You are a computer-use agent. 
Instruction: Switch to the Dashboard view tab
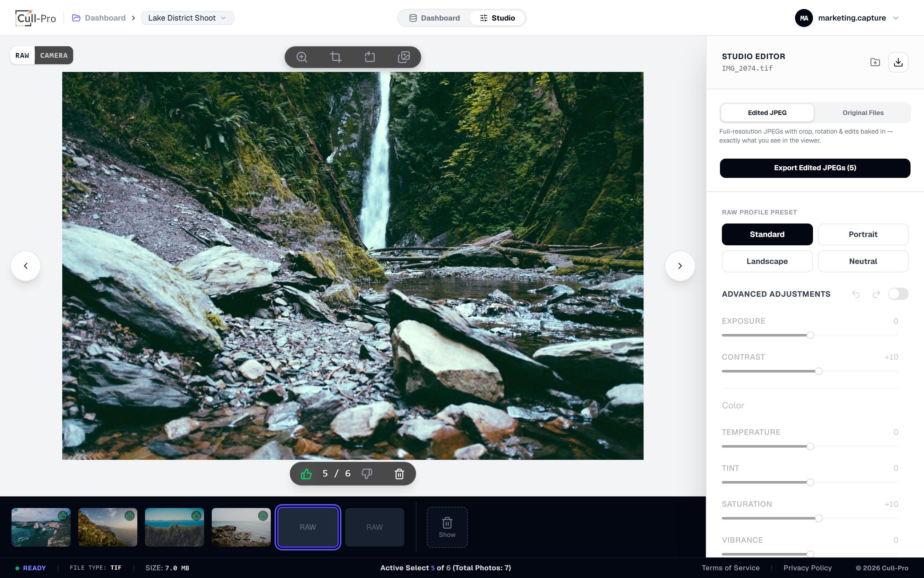tap(434, 18)
